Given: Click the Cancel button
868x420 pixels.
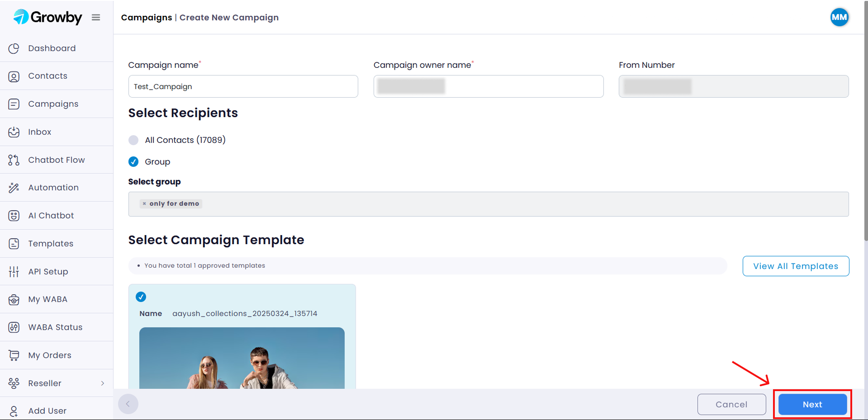Looking at the screenshot, I should pyautogui.click(x=731, y=404).
